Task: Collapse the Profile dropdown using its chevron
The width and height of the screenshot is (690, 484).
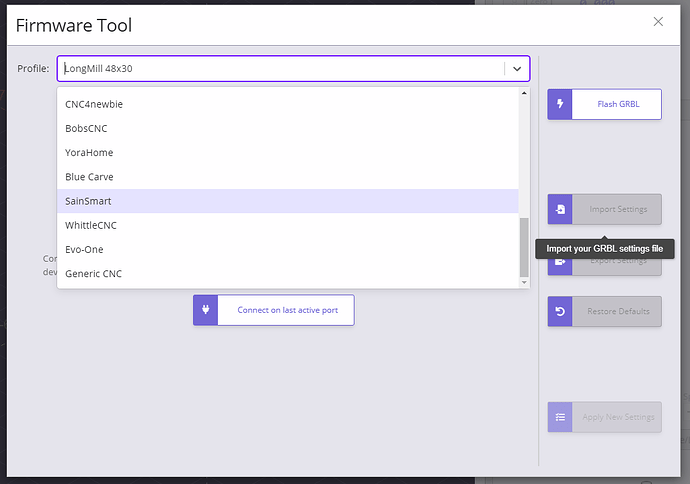Action: pyautogui.click(x=517, y=68)
